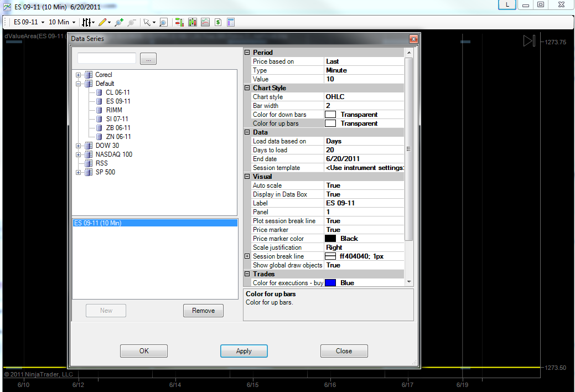The image size is (575, 392).
Task: Click the Price marker color swatch
Action: point(330,239)
